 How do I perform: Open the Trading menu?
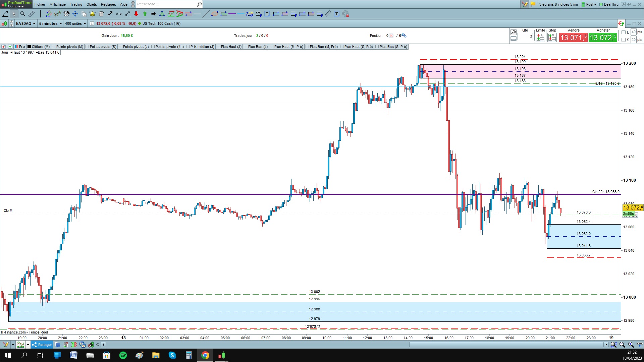point(76,4)
